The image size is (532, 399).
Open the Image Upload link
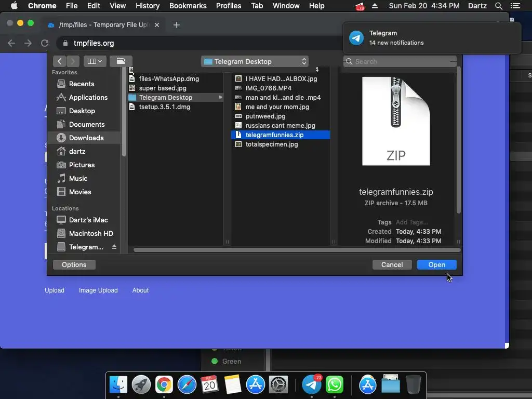point(98,290)
